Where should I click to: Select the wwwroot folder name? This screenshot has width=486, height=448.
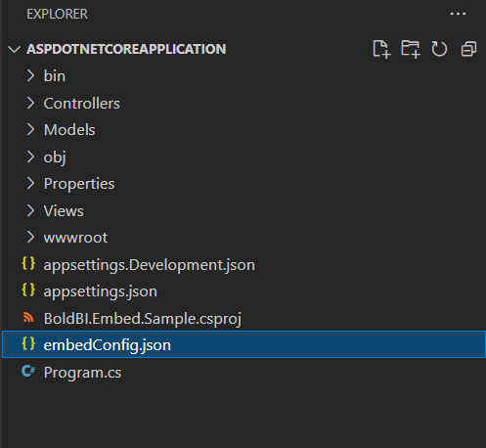click(75, 238)
